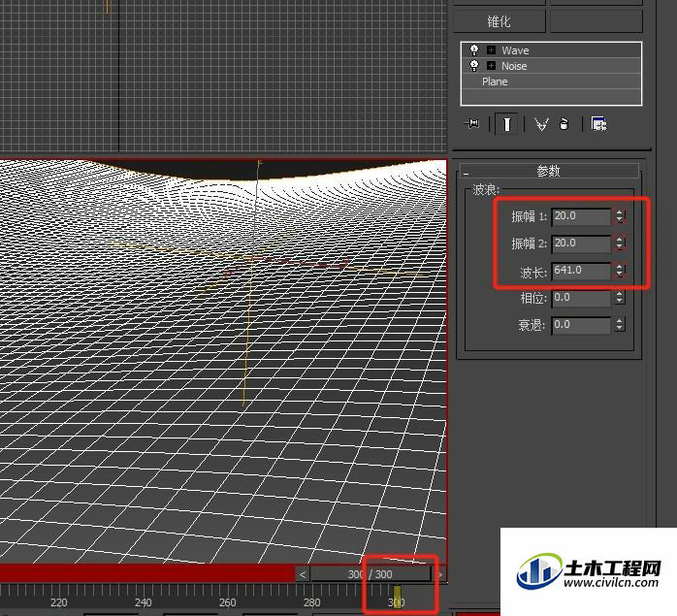Click the 波长 input field
Viewport: 677px width, 616px height.
tap(581, 271)
